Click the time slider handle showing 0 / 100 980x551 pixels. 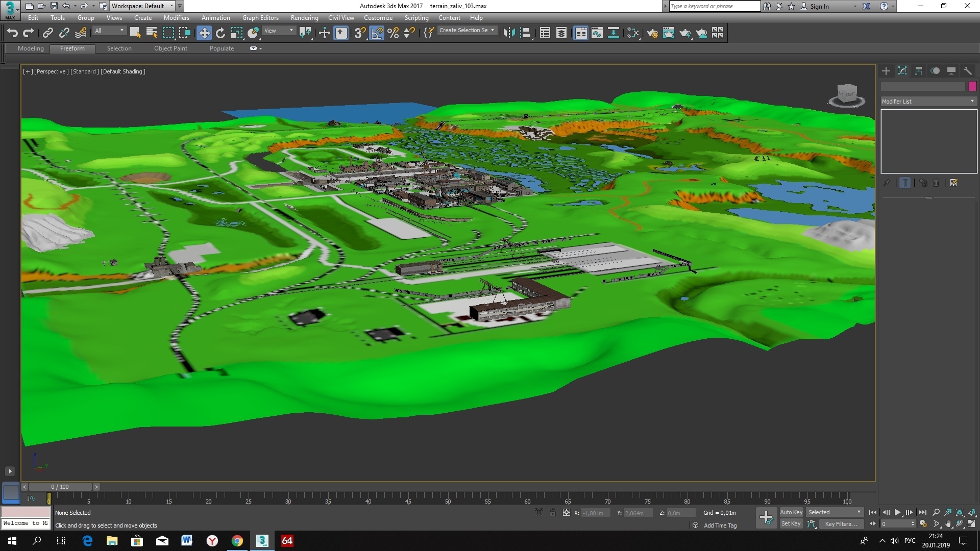(x=60, y=487)
